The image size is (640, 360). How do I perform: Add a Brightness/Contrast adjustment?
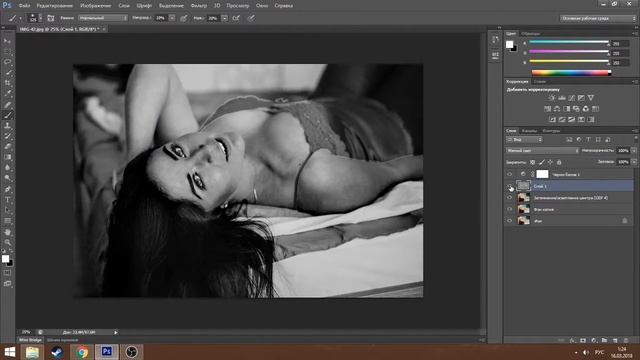click(x=552, y=98)
